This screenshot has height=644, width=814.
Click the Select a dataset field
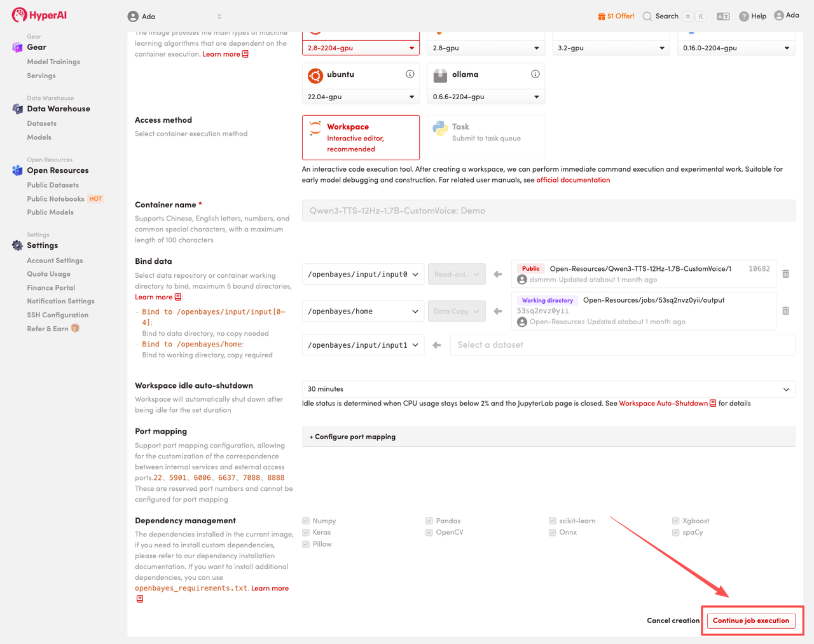(x=622, y=345)
